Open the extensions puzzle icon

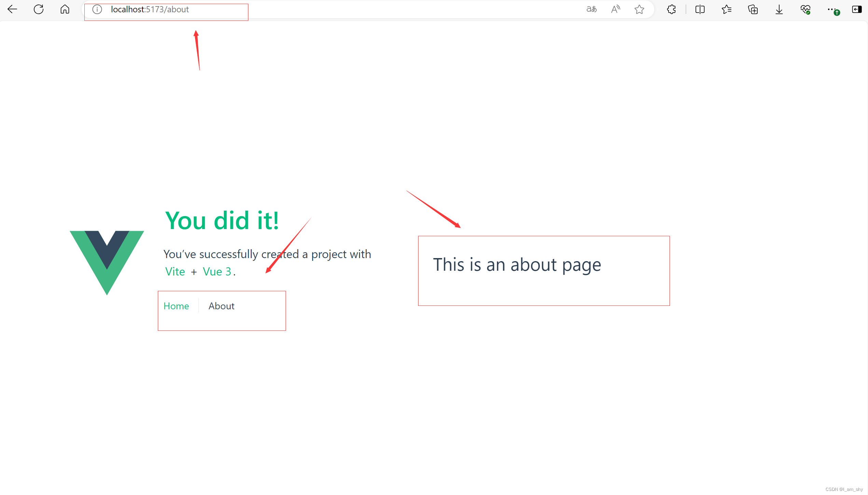pos(671,9)
